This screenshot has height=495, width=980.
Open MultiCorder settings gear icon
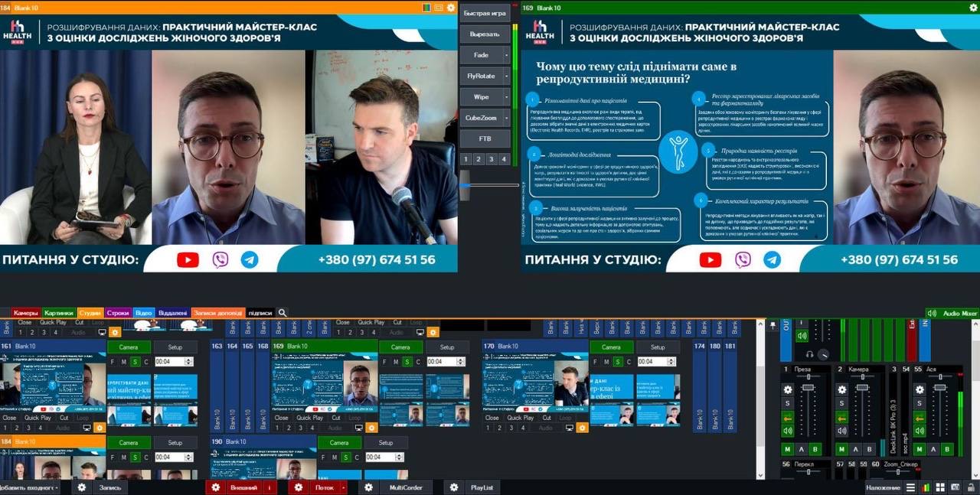(x=369, y=487)
